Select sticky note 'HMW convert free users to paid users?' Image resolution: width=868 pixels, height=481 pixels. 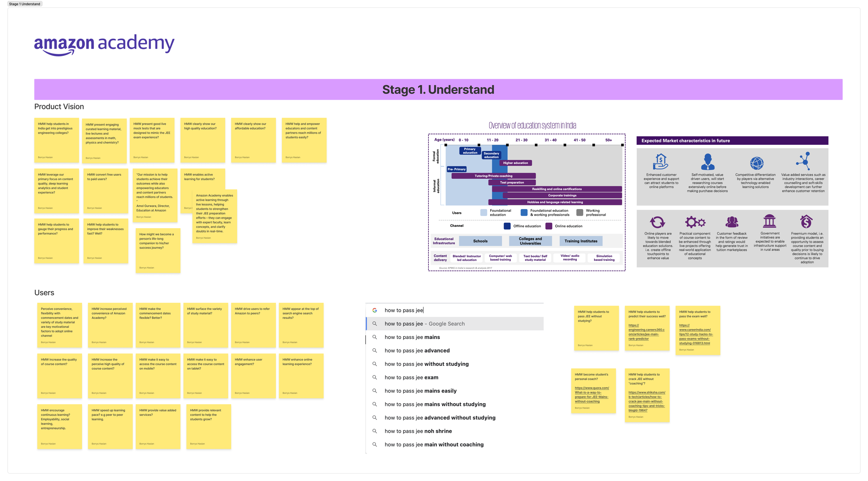tap(106, 191)
